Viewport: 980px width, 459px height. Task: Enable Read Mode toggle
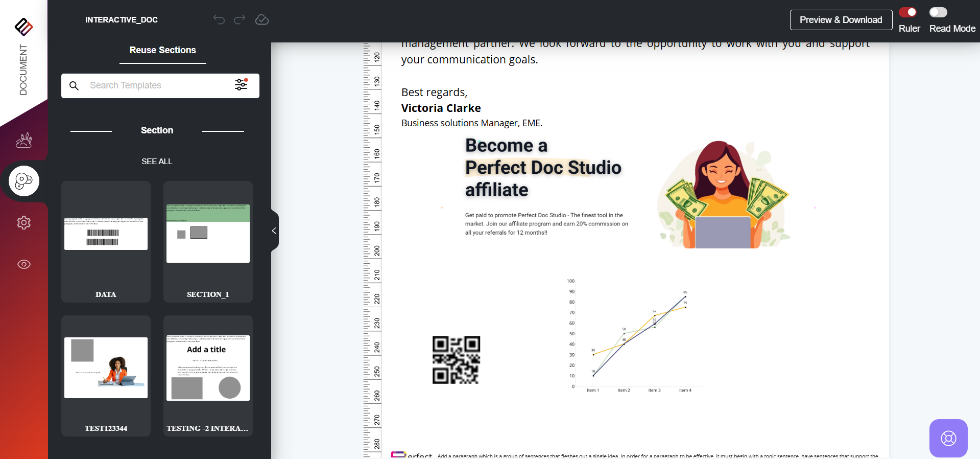click(938, 12)
